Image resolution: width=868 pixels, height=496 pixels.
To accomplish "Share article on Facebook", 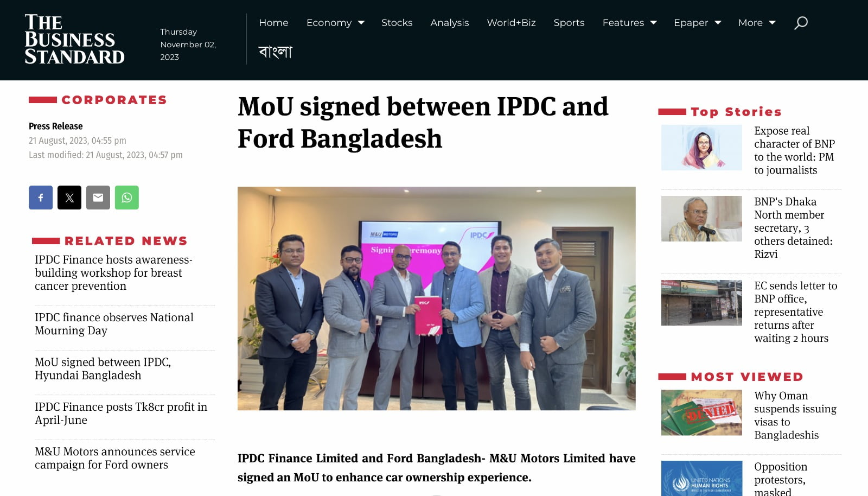I will (41, 198).
